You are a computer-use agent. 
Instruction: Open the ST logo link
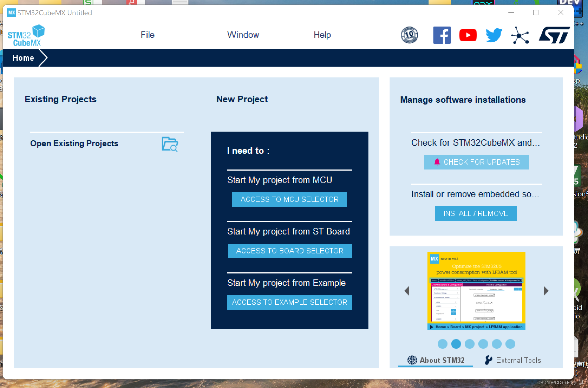point(554,35)
